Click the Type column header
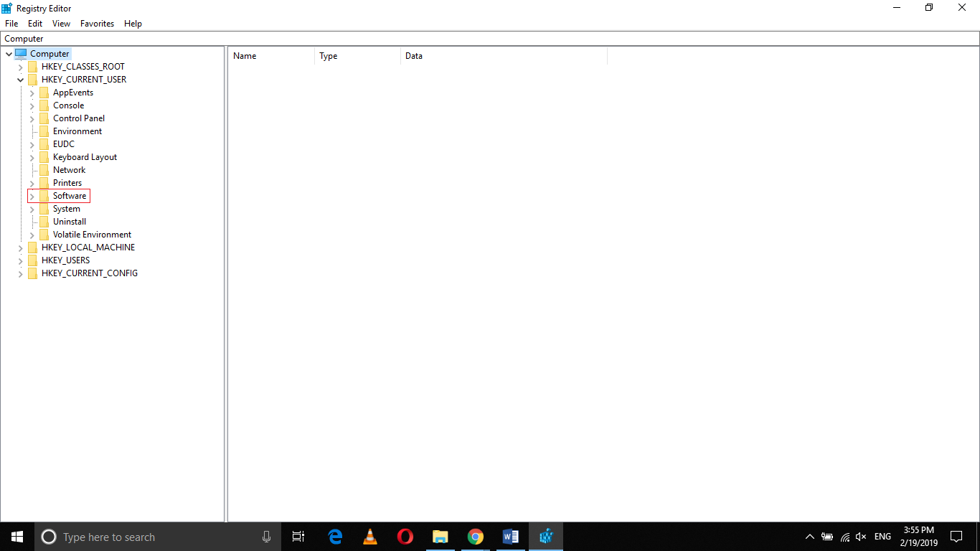This screenshot has width=980, height=551. tap(357, 56)
